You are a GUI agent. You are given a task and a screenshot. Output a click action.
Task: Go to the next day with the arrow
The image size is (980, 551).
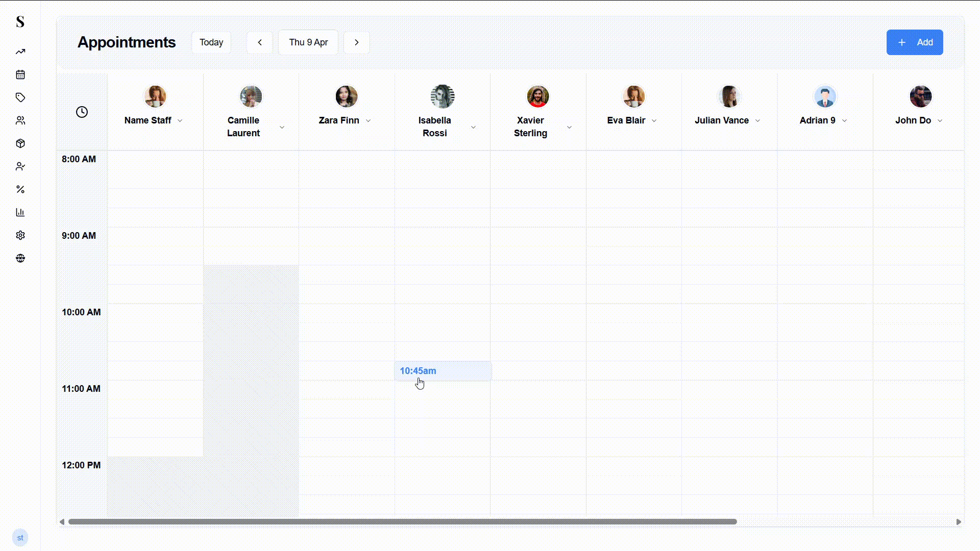click(356, 42)
